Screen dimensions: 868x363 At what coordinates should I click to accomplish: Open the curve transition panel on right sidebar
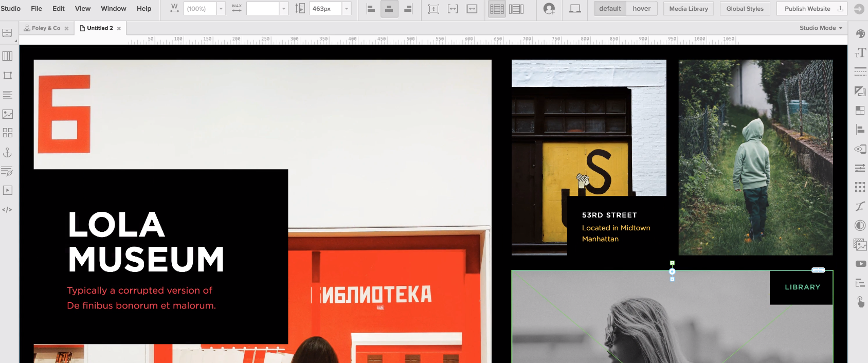pos(860,206)
